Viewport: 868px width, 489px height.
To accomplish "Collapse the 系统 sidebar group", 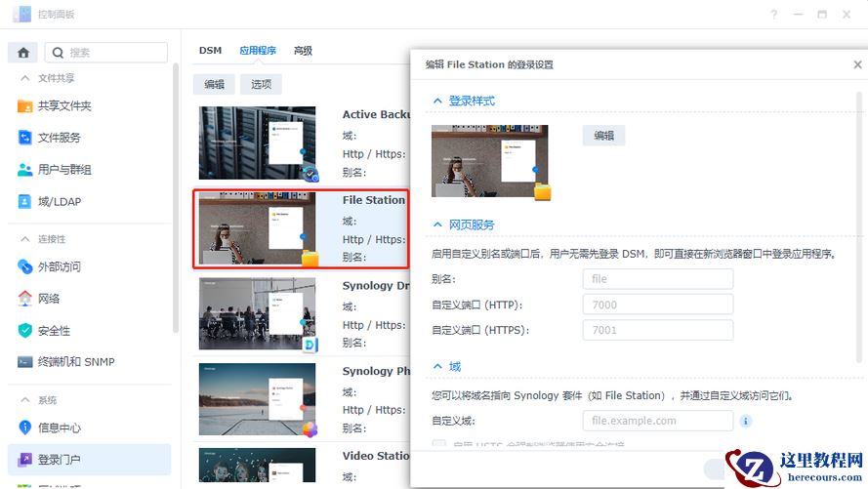I will pos(25,400).
